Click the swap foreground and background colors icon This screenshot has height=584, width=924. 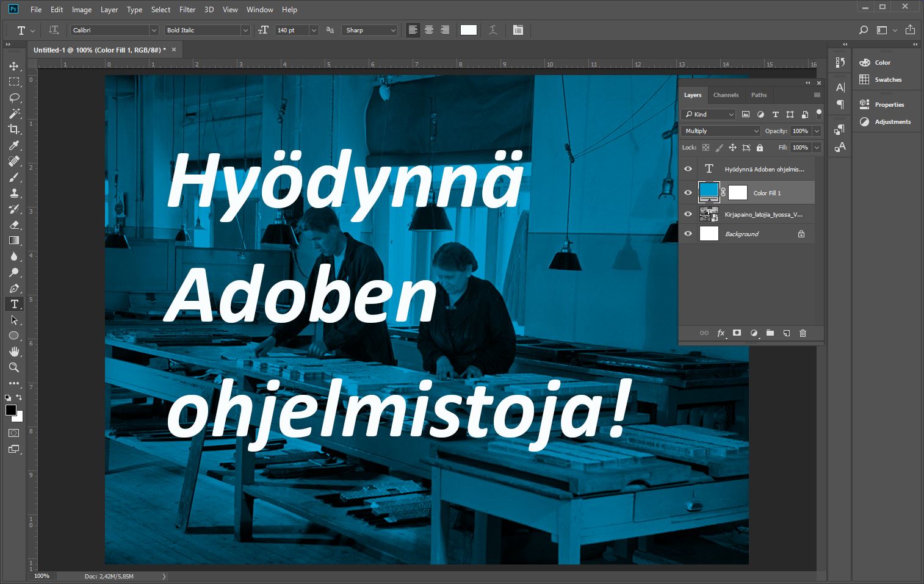click(20, 397)
